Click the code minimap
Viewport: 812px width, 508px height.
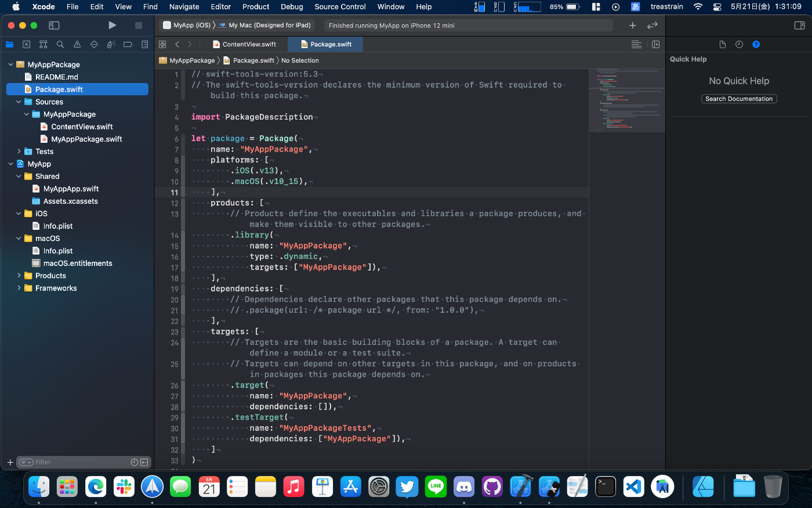[626, 100]
